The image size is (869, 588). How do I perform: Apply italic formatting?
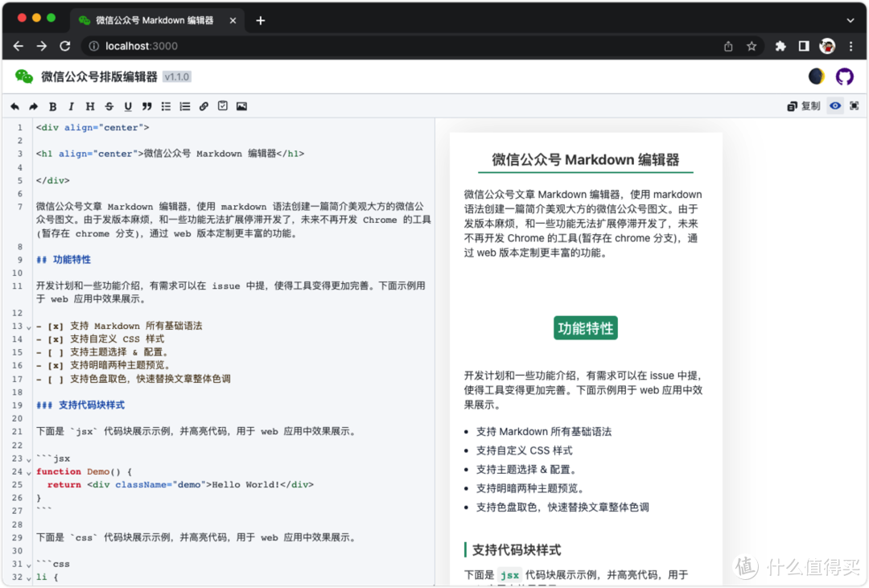(x=71, y=106)
